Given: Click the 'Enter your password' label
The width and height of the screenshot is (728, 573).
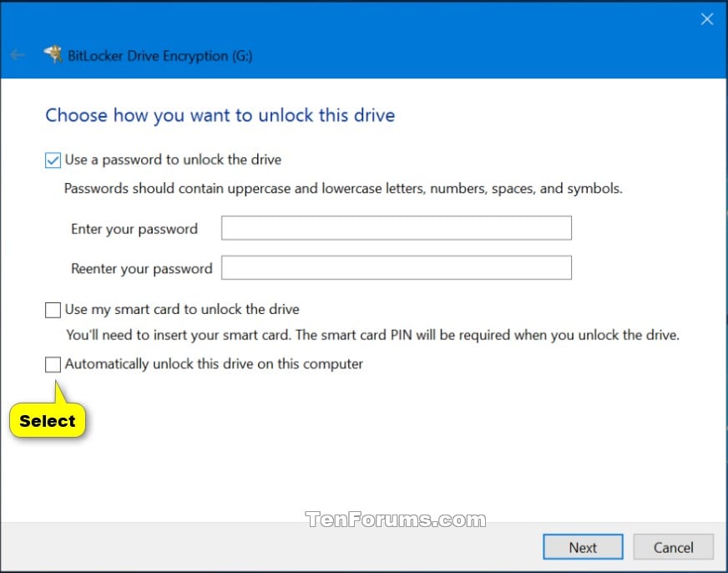Looking at the screenshot, I should point(134,229).
